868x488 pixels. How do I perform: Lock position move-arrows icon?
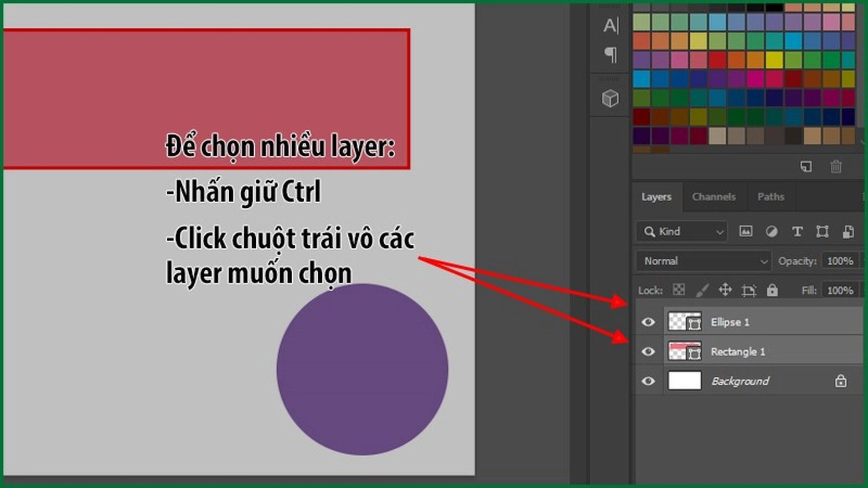point(725,289)
